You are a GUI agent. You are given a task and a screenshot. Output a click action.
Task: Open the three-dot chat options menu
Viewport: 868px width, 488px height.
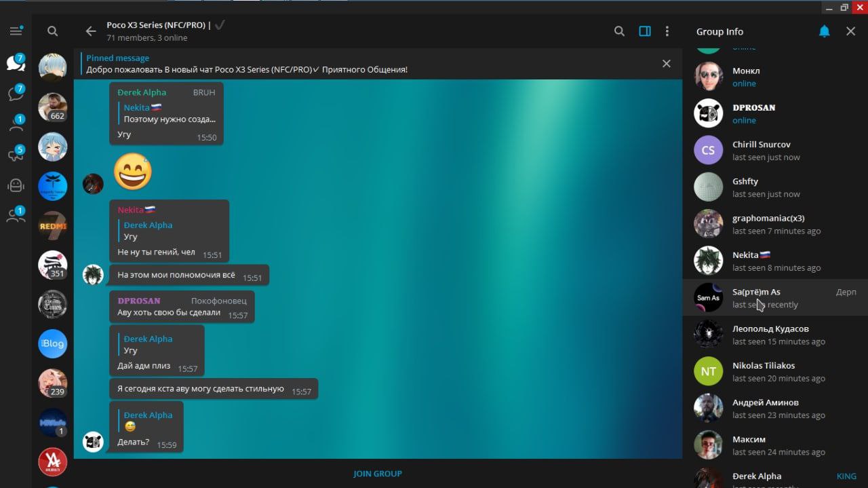[x=667, y=31]
